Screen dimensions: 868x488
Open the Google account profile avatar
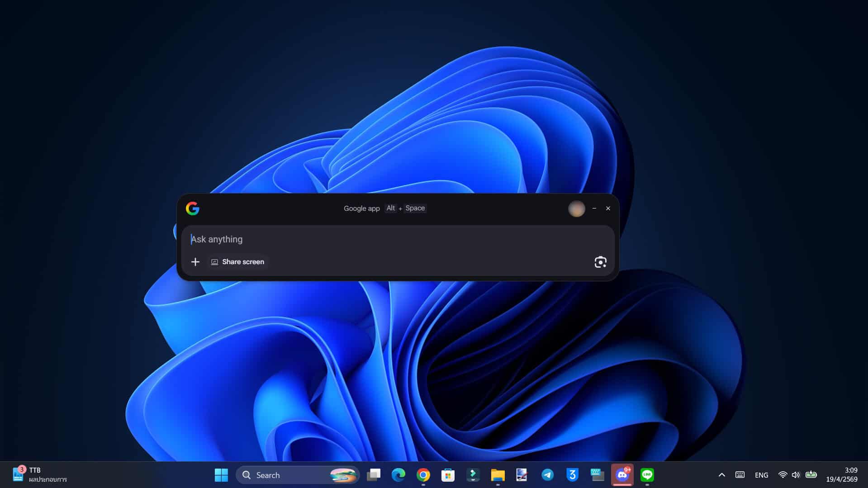pos(576,208)
